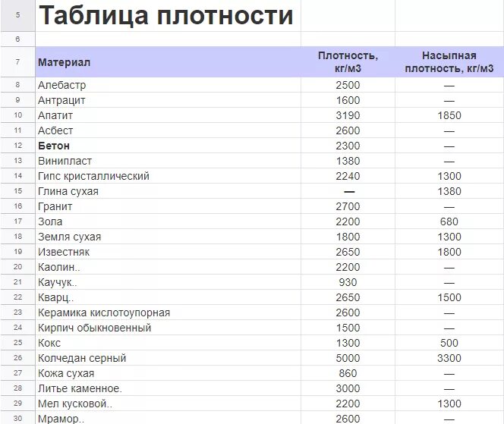Click density value 860 for Кожа сухая
Image resolution: width=504 pixels, height=424 pixels.
click(x=348, y=373)
